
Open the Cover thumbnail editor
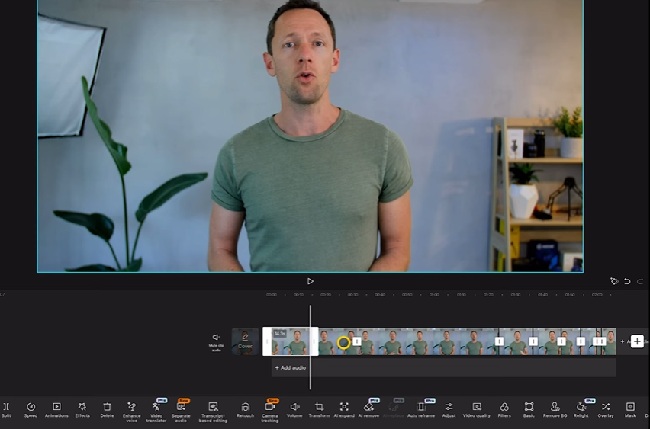245,342
